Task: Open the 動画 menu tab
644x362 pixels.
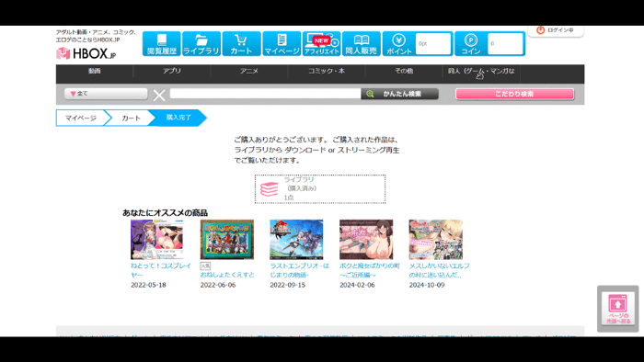Action: click(95, 71)
